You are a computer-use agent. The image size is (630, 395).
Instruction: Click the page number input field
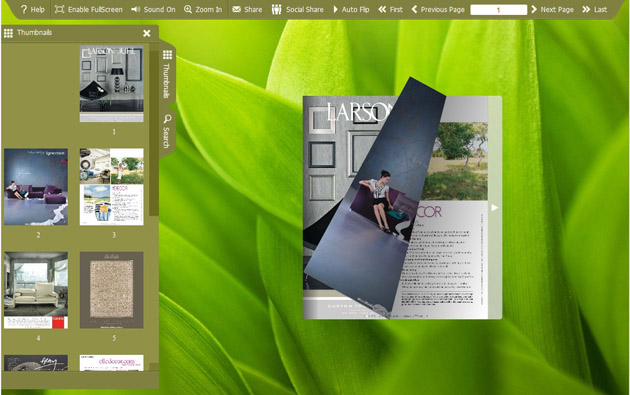coord(498,10)
